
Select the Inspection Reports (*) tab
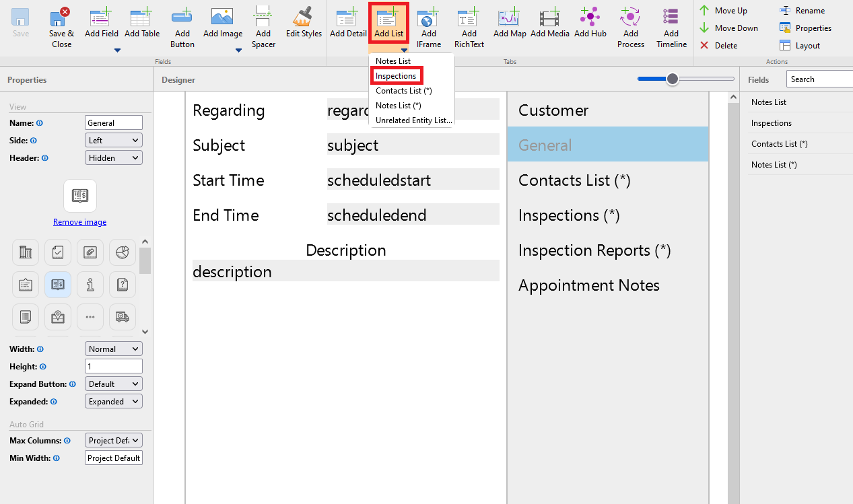(x=594, y=250)
